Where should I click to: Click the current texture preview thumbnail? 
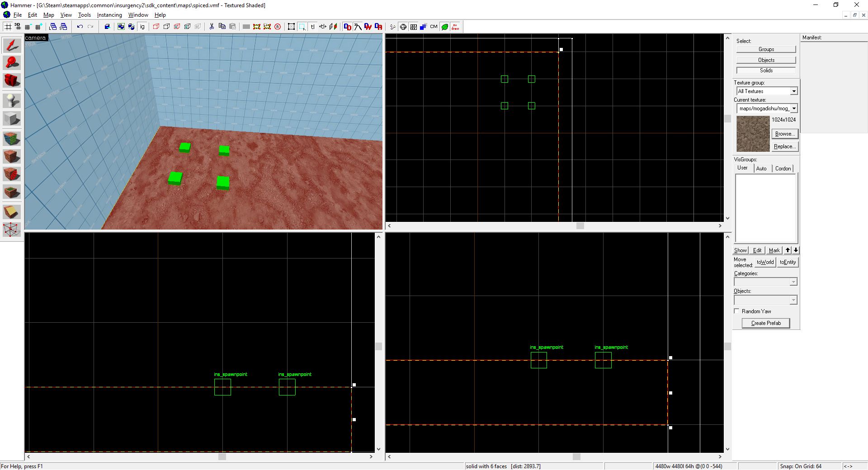click(x=753, y=134)
